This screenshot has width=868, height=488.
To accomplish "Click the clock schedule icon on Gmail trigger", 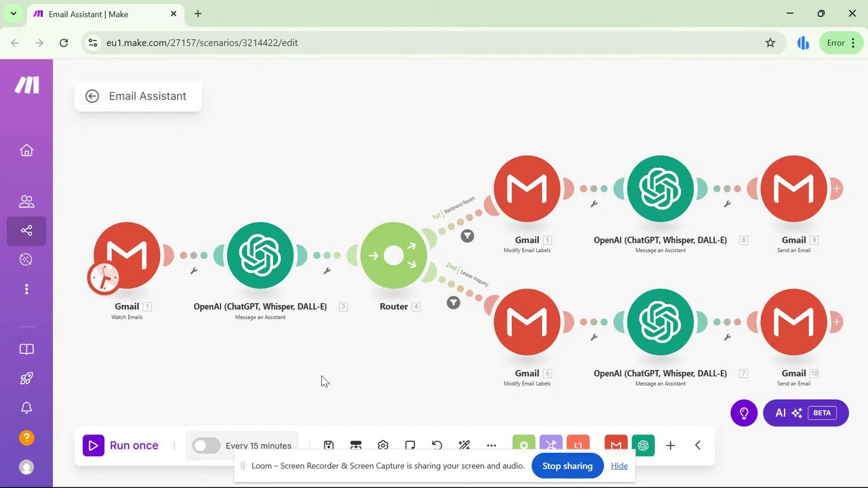I will 104,278.
